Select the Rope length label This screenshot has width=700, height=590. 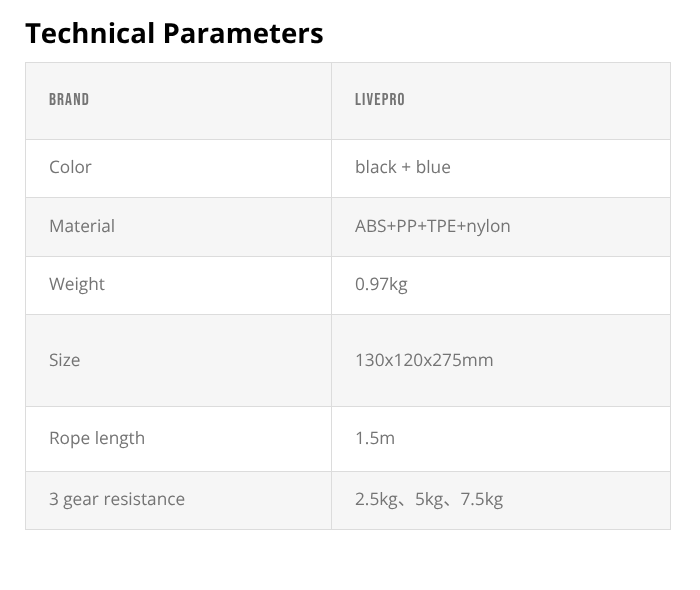[97, 438]
